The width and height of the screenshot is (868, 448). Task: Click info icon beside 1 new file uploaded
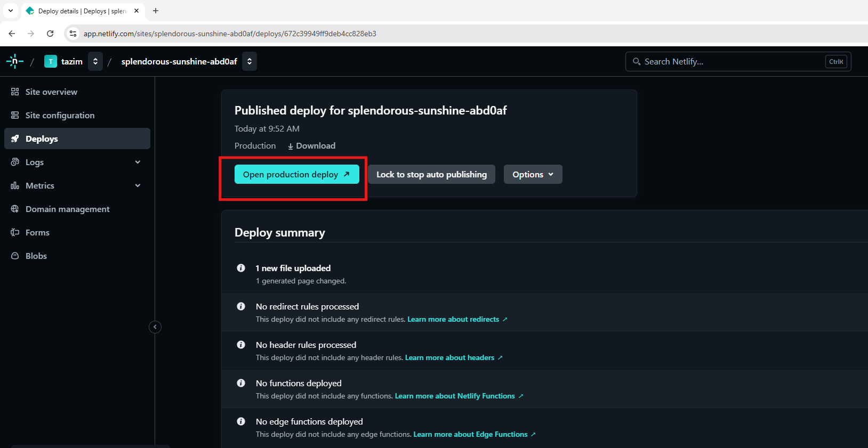241,268
